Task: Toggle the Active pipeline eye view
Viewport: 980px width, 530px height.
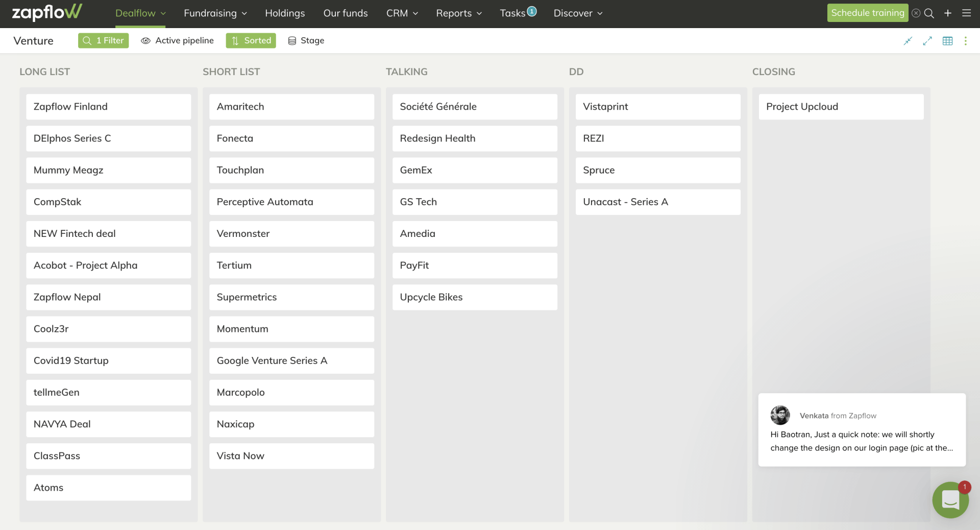Action: [177, 40]
